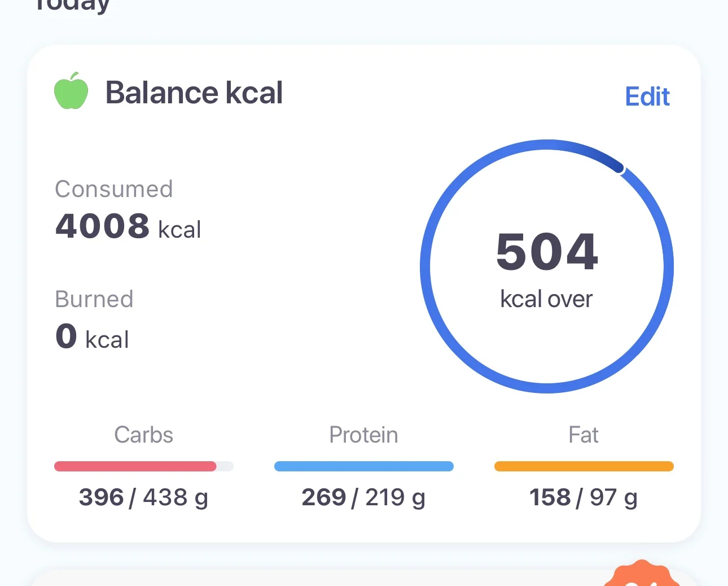Viewport: 728px width, 586px height.
Task: Select the Balance kcal title
Action: pos(194,93)
